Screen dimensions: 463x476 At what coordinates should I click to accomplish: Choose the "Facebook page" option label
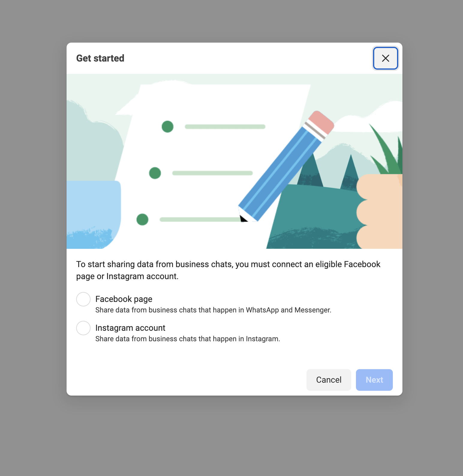pyautogui.click(x=124, y=299)
